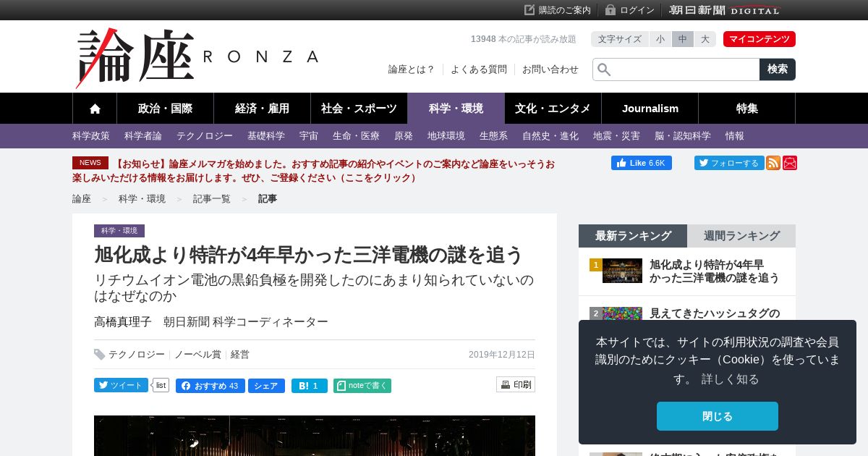
Task: Click the Twitter list button
Action: point(161,385)
